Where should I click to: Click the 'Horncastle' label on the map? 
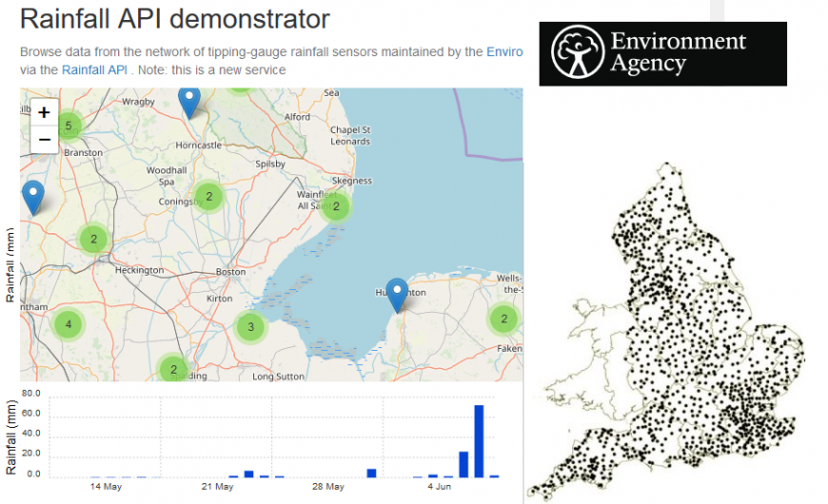[199, 145]
